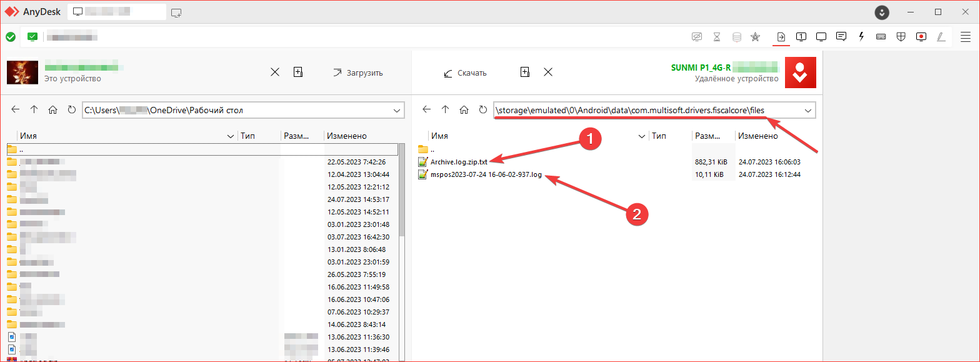Go back in the remote file panel
This screenshot has height=362, width=980.
tap(427, 109)
